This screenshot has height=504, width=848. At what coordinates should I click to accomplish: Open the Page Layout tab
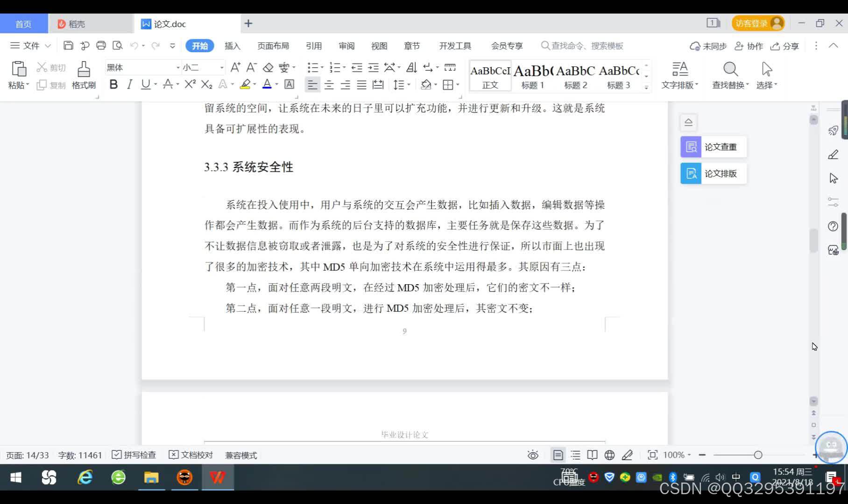click(273, 46)
